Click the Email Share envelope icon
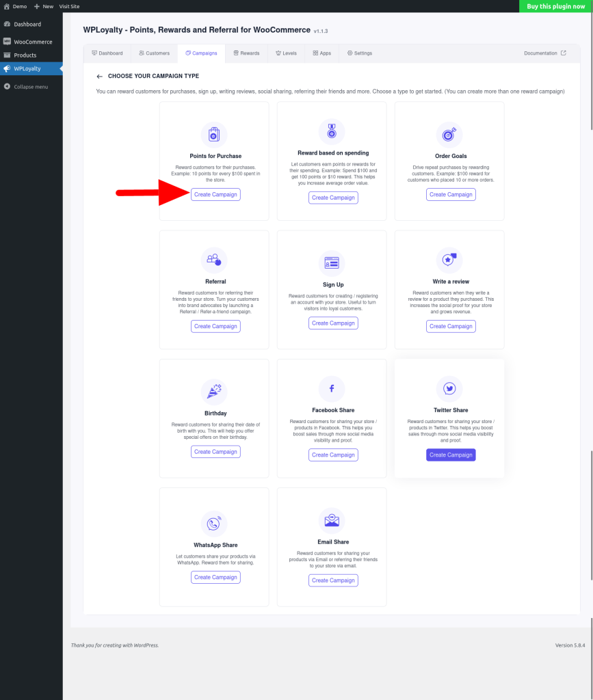The width and height of the screenshot is (593, 700). tap(332, 520)
